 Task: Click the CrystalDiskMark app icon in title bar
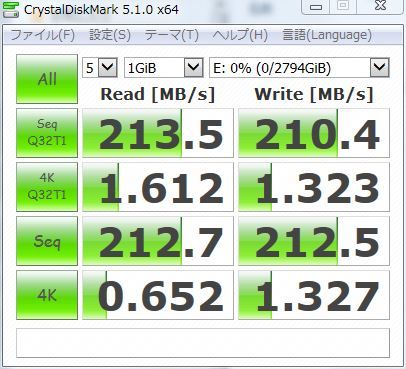click(11, 9)
